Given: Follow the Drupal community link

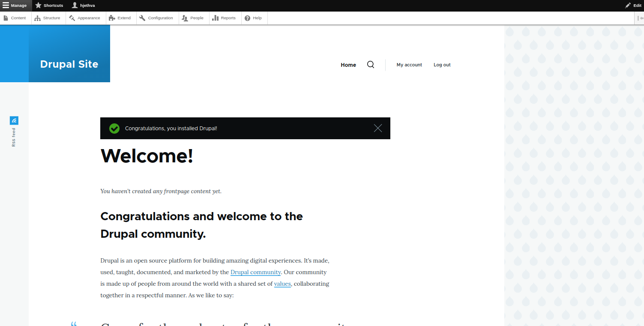Looking at the screenshot, I should [x=256, y=272].
